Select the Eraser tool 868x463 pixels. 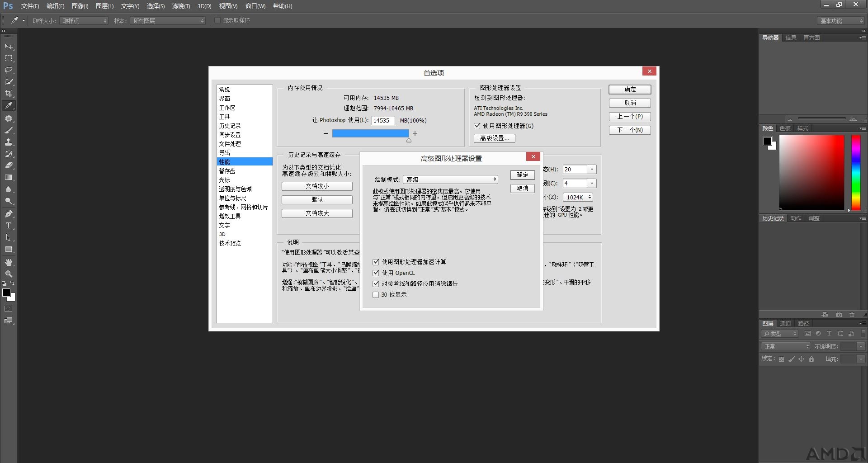pos(9,165)
